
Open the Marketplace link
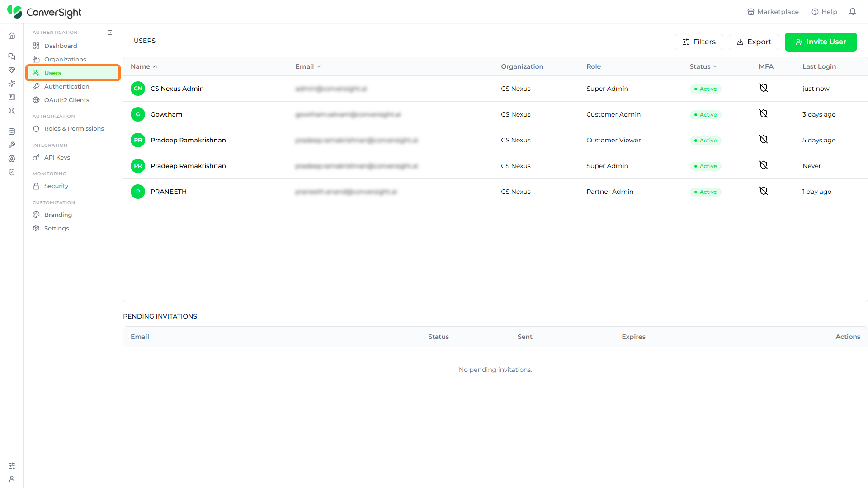[773, 12]
